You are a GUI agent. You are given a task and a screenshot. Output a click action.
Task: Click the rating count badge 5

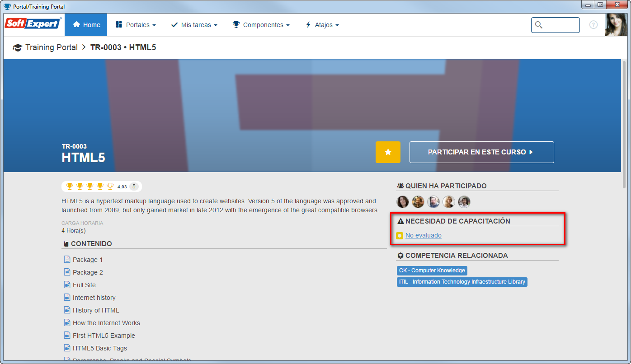[134, 187]
